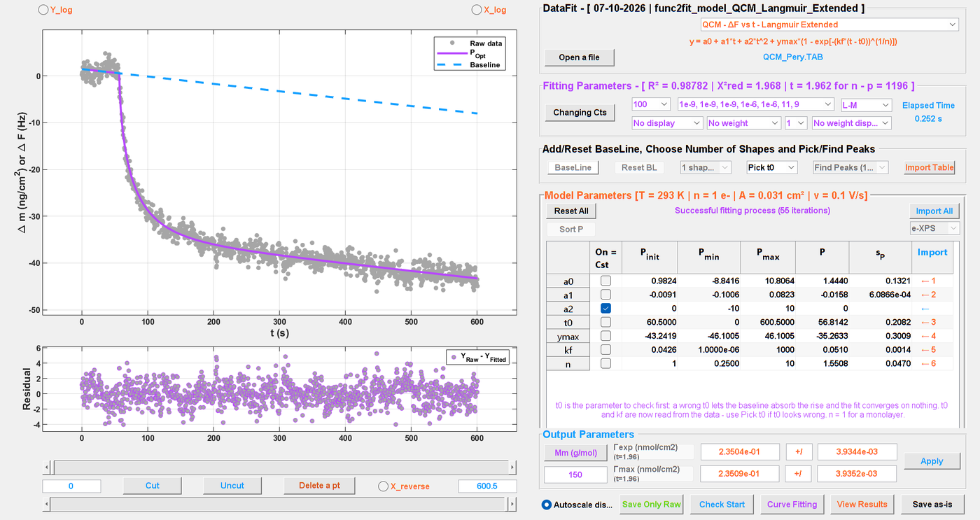Import parameter ymax via arrow 4

[928, 336]
